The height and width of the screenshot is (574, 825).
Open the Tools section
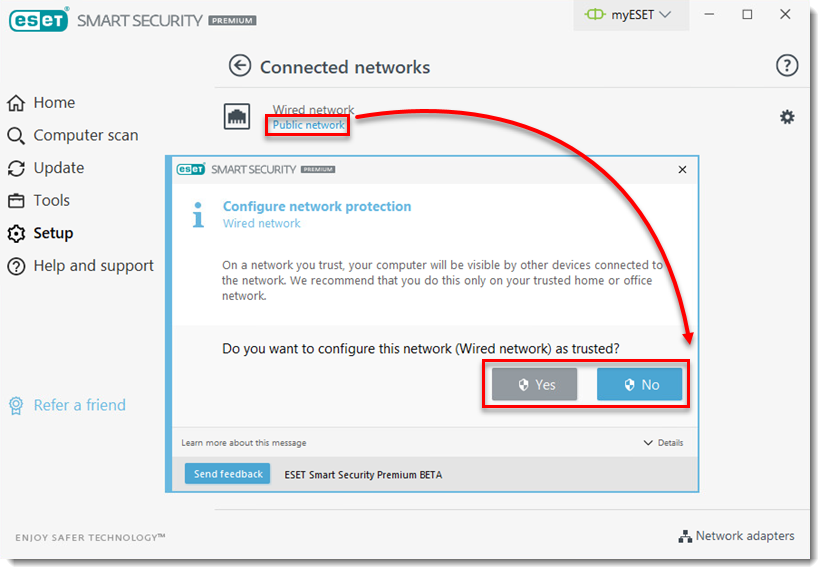pos(52,200)
